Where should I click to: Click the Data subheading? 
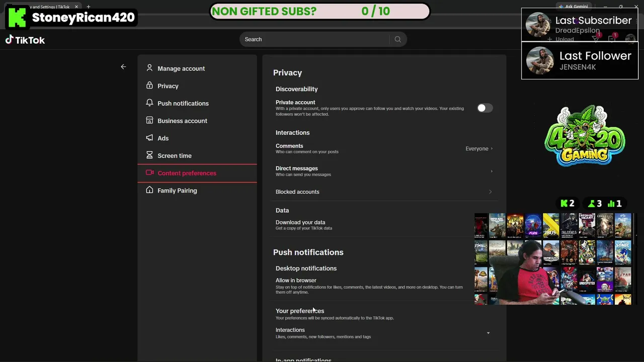point(282,210)
